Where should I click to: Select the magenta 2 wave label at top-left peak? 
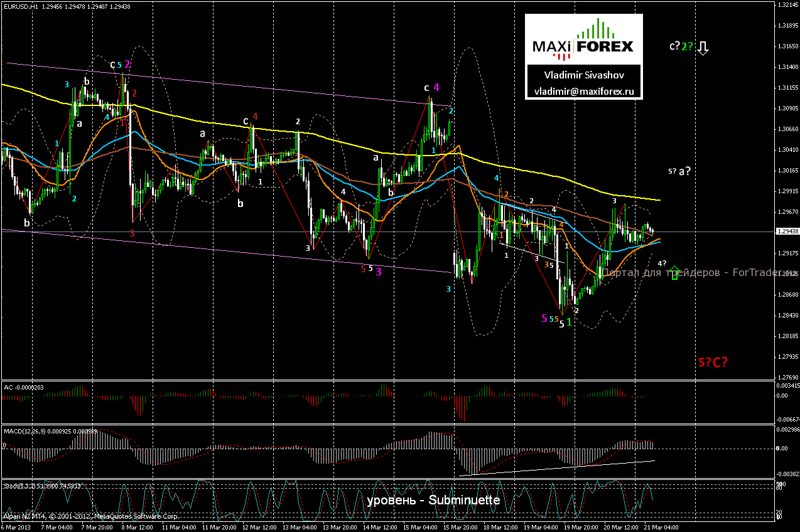[x=127, y=64]
